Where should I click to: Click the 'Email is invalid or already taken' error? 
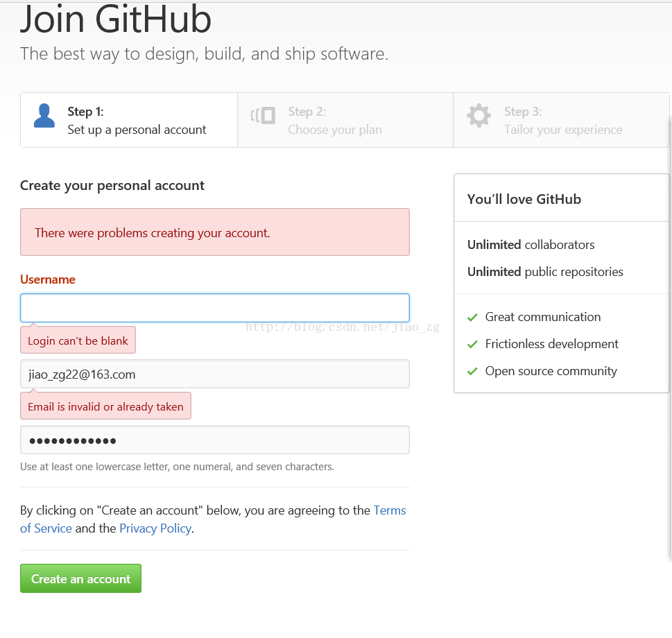pos(105,406)
